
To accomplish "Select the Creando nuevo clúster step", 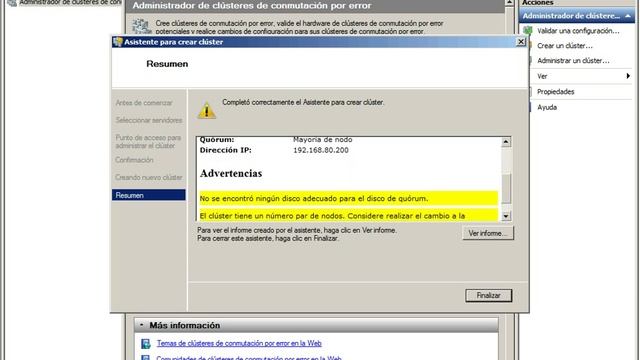I will (x=149, y=178).
